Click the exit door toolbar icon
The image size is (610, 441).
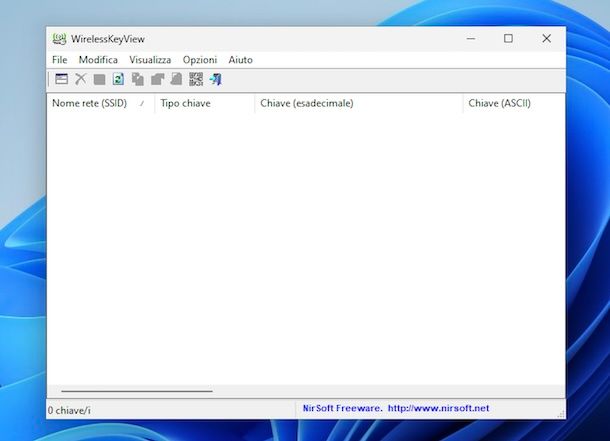pos(216,79)
